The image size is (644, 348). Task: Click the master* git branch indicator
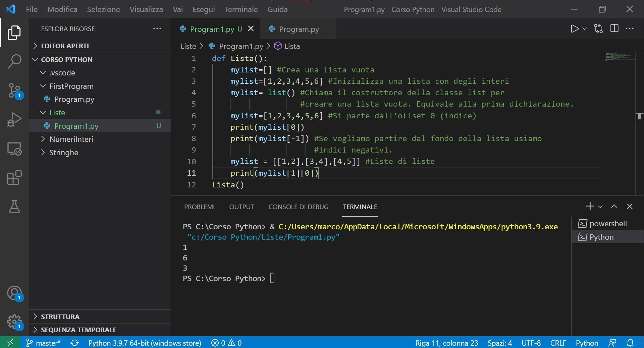(x=43, y=343)
